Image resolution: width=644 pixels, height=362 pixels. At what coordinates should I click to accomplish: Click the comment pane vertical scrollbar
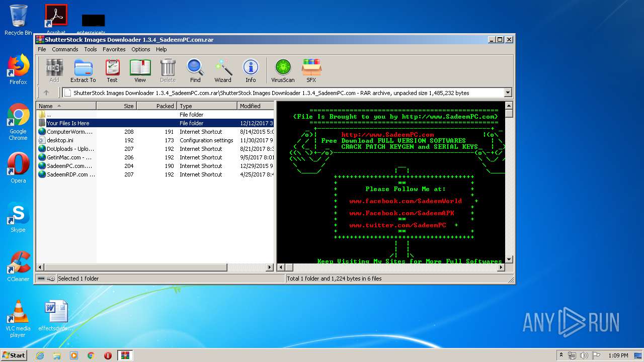click(509, 182)
